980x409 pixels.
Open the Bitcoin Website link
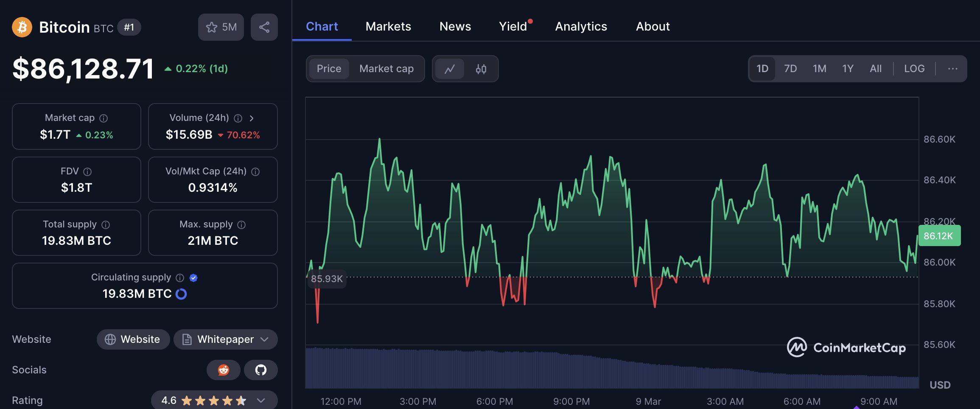[x=133, y=339]
